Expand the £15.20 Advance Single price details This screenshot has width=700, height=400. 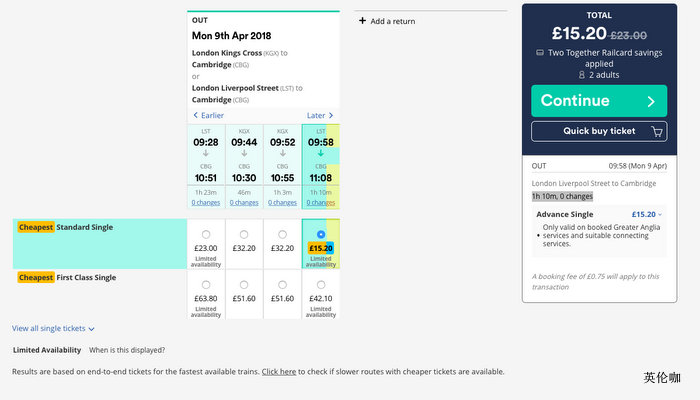coord(660,214)
